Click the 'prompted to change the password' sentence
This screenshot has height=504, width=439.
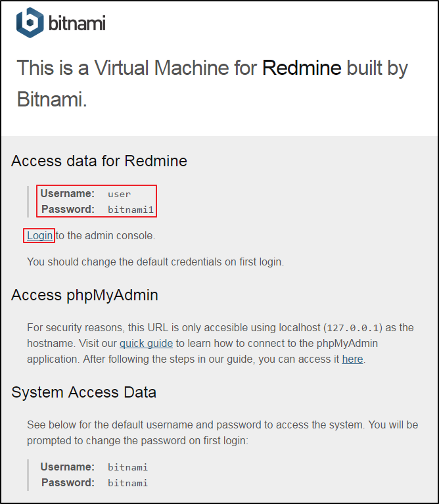click(x=137, y=440)
